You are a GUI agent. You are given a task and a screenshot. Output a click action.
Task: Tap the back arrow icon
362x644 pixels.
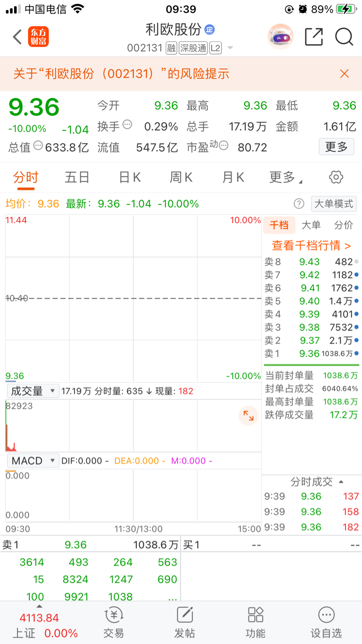tap(17, 36)
